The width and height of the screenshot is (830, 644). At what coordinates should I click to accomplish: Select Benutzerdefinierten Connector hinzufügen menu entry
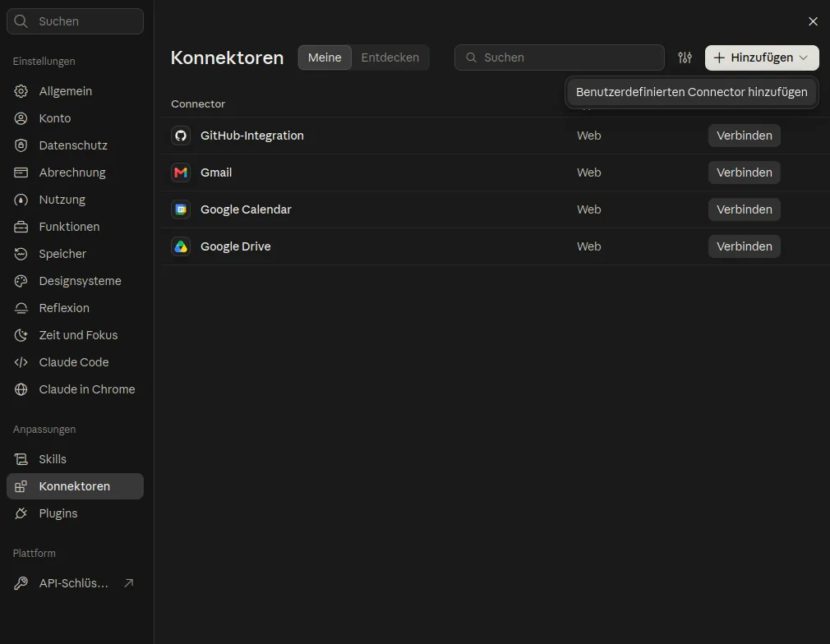[x=691, y=92]
